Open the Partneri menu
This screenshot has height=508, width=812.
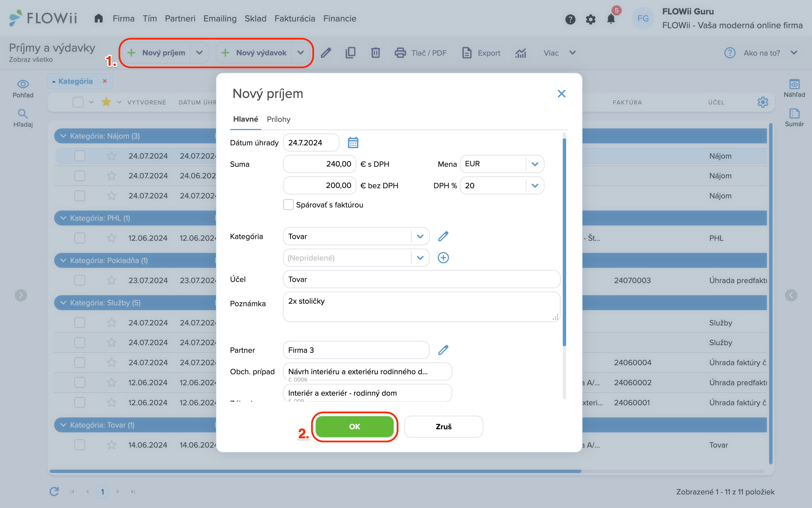(180, 18)
